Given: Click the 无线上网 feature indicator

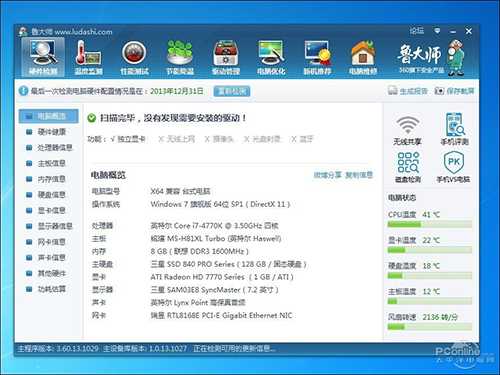Looking at the screenshot, I should (176, 139).
